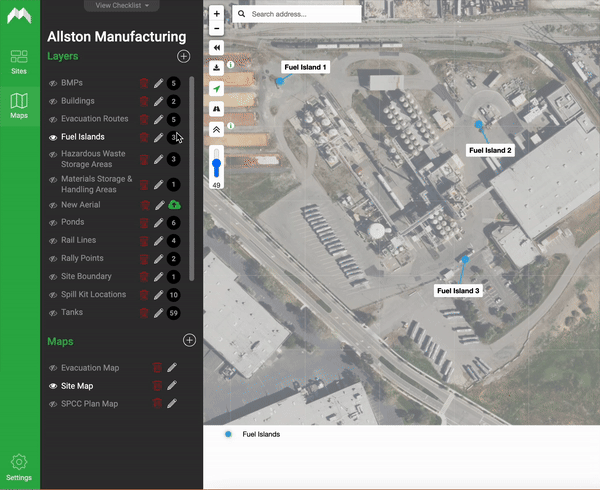Edit the Ponds layer with pencil

[158, 222]
